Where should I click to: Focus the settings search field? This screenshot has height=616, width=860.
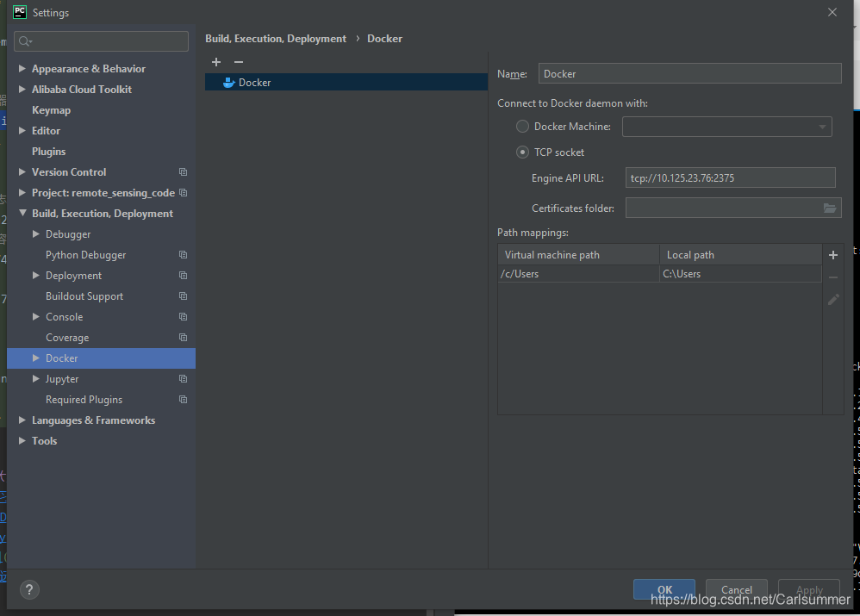pos(102,41)
